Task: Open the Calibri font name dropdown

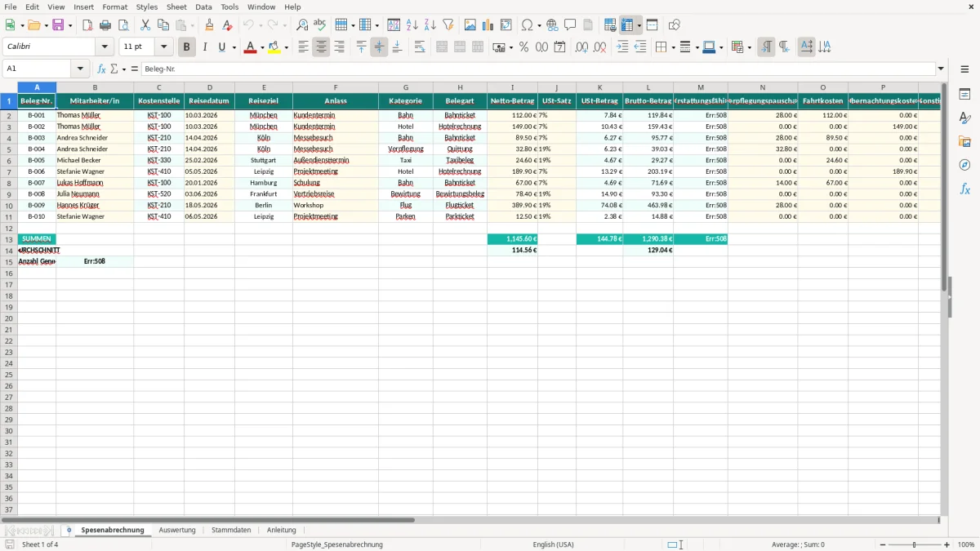Action: [105, 47]
